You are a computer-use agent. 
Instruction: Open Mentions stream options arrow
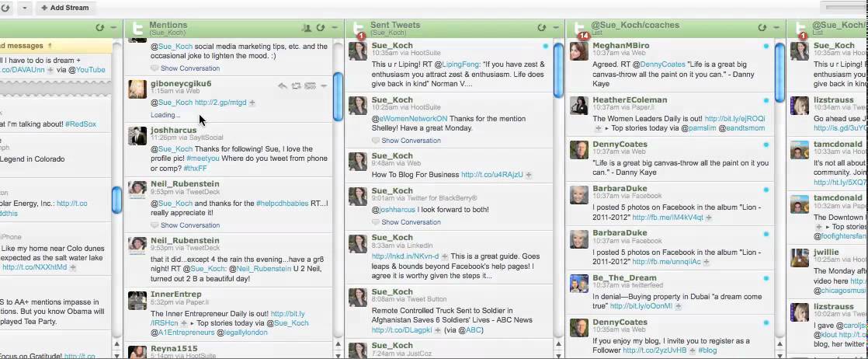click(335, 28)
